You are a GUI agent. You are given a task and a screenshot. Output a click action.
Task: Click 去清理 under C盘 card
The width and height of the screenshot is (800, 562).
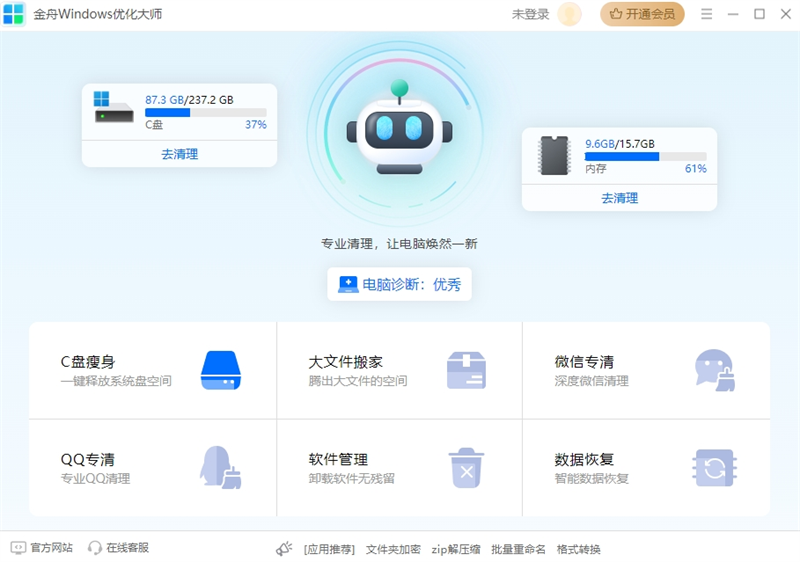click(180, 154)
